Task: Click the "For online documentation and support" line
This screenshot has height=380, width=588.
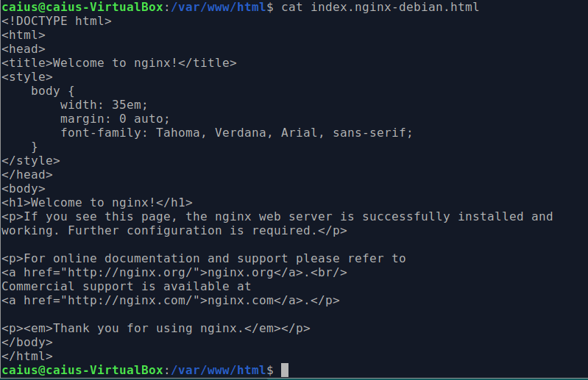Action: point(204,259)
